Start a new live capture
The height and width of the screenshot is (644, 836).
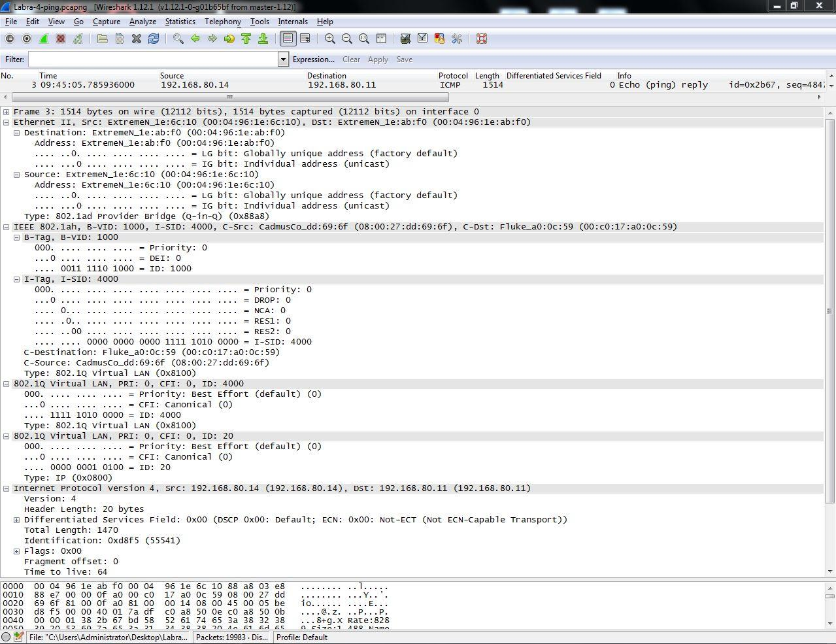coord(44,39)
